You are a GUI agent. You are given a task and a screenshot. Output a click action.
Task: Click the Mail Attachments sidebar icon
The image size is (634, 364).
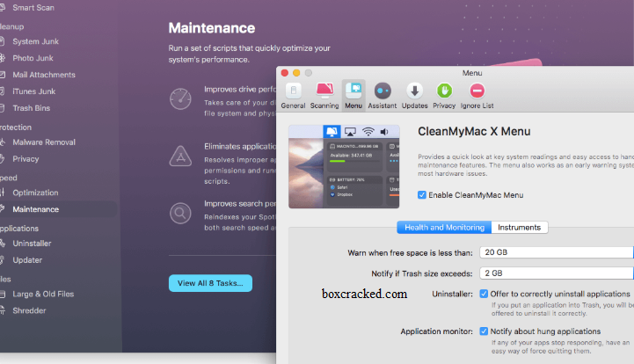tap(2, 75)
